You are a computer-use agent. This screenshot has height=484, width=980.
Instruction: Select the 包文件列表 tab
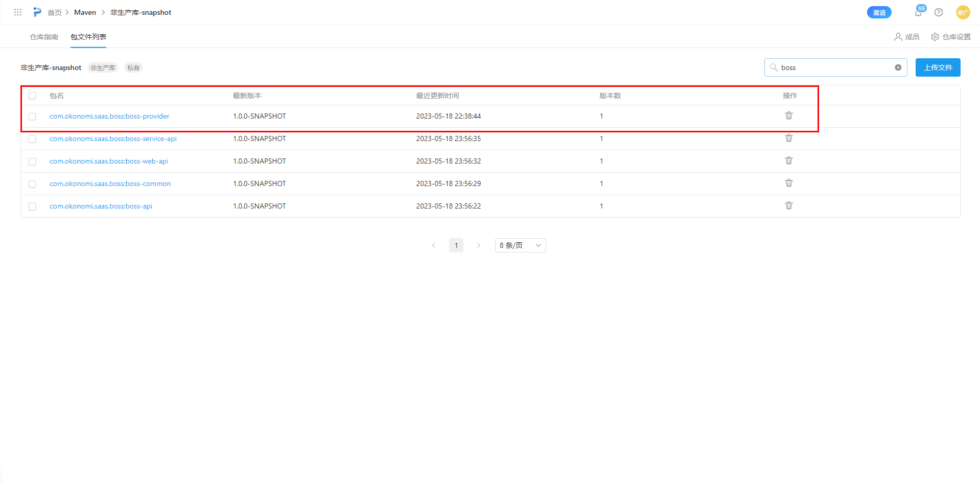pos(88,37)
